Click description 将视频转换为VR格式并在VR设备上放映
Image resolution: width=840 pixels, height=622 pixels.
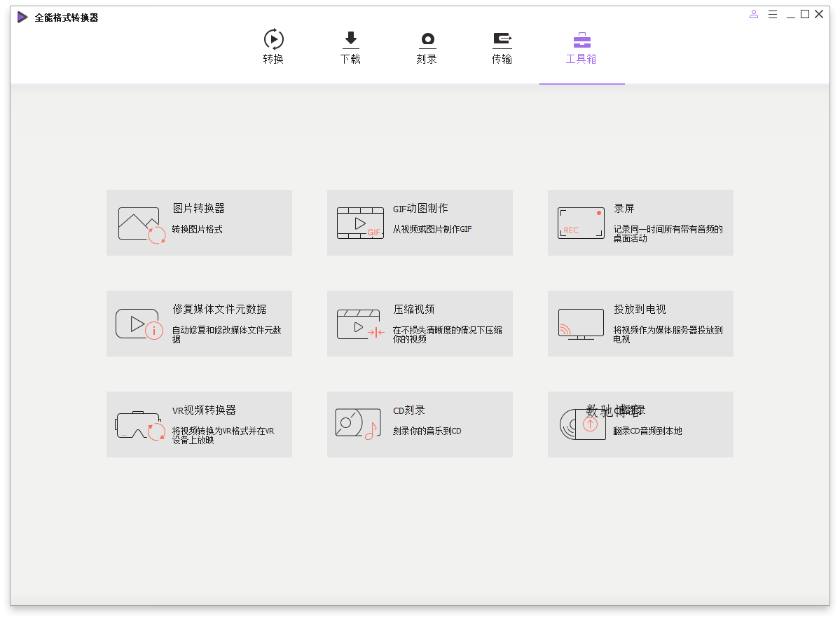[223, 435]
